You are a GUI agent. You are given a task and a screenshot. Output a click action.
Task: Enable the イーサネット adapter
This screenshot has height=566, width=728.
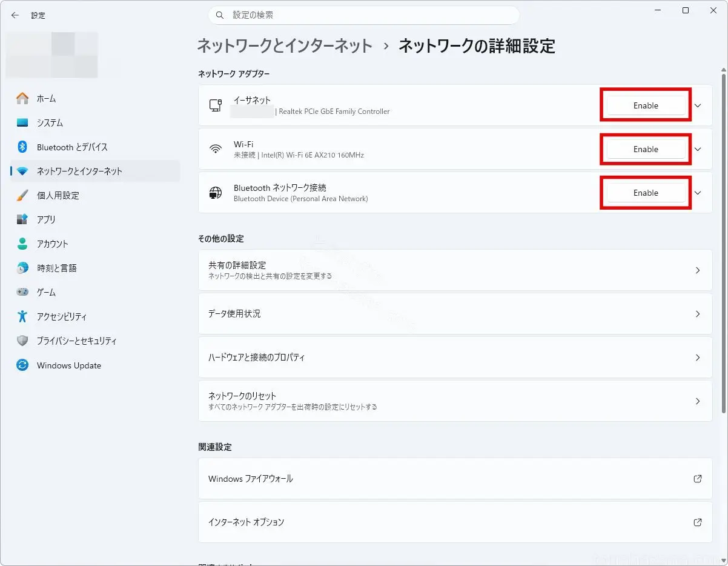[646, 105]
